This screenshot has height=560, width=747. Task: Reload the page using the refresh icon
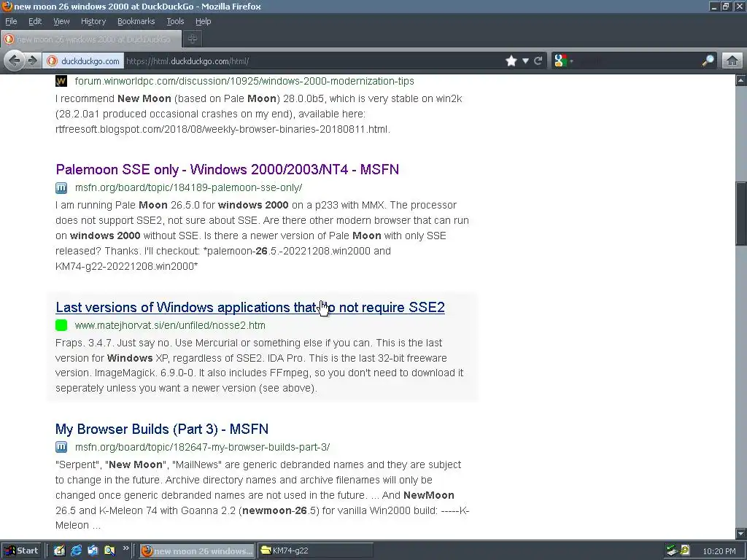pos(538,61)
